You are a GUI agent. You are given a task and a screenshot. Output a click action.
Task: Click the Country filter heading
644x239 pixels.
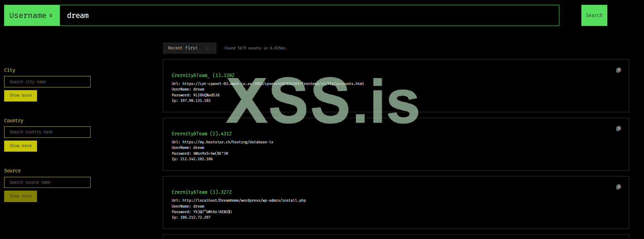click(x=14, y=121)
